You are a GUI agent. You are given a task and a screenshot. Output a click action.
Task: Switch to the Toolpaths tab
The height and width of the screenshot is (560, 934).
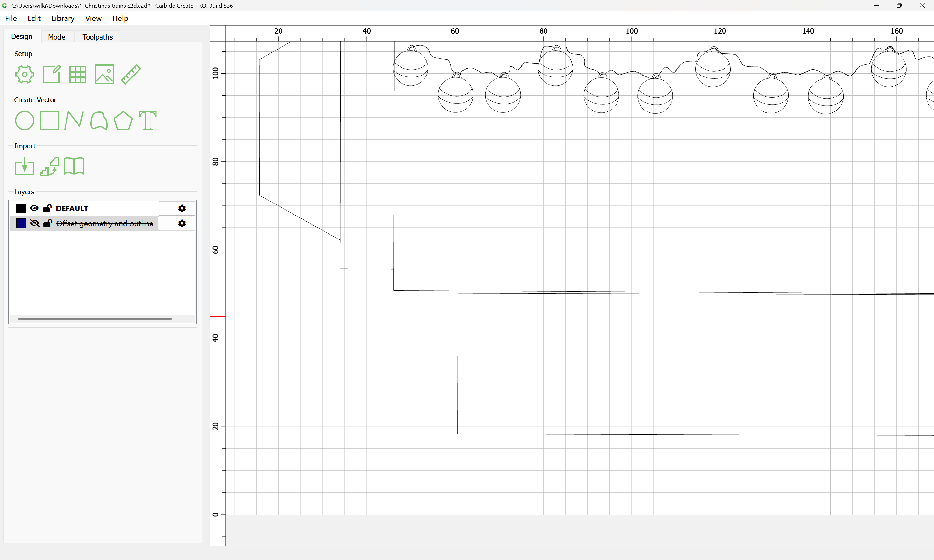(x=97, y=37)
